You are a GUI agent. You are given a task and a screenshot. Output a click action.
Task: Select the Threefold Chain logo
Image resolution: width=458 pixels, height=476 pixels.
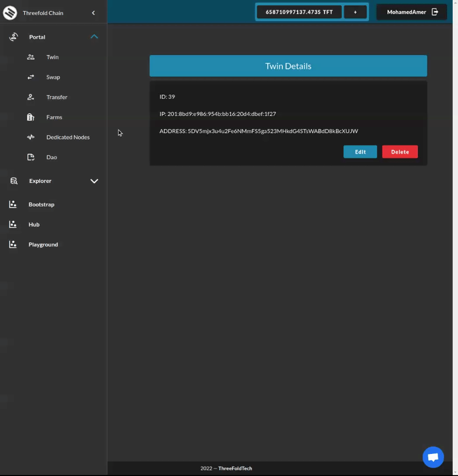(9, 12)
